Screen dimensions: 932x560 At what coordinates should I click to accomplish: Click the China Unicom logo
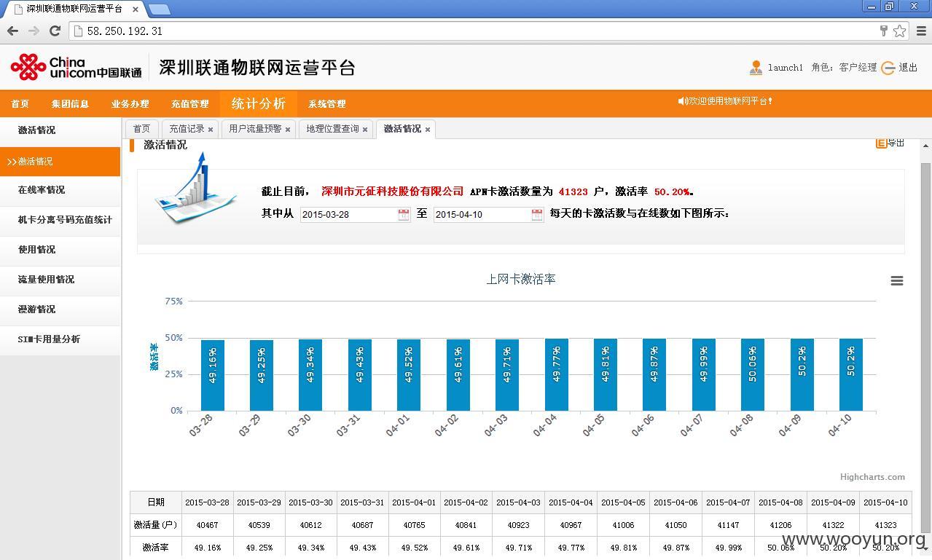pos(76,67)
